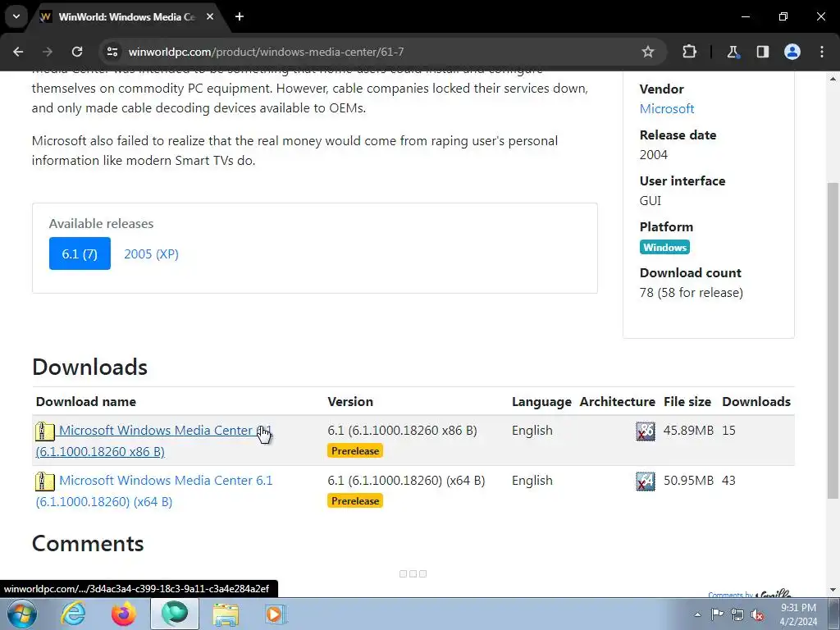The height and width of the screenshot is (630, 840).
Task: Click the Release date value 2004
Action: coord(654,155)
